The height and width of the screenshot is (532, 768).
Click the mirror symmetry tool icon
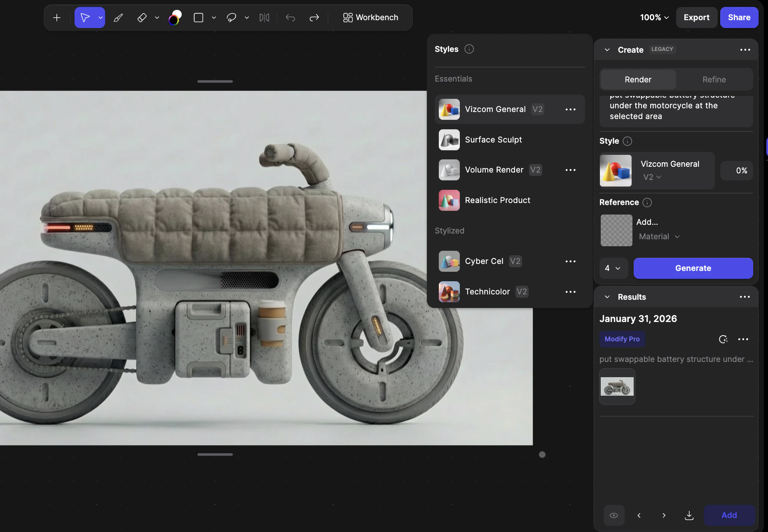click(x=264, y=18)
